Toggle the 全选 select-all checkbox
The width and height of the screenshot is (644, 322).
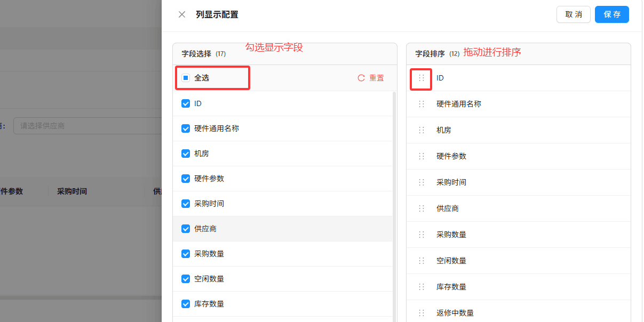click(x=186, y=78)
